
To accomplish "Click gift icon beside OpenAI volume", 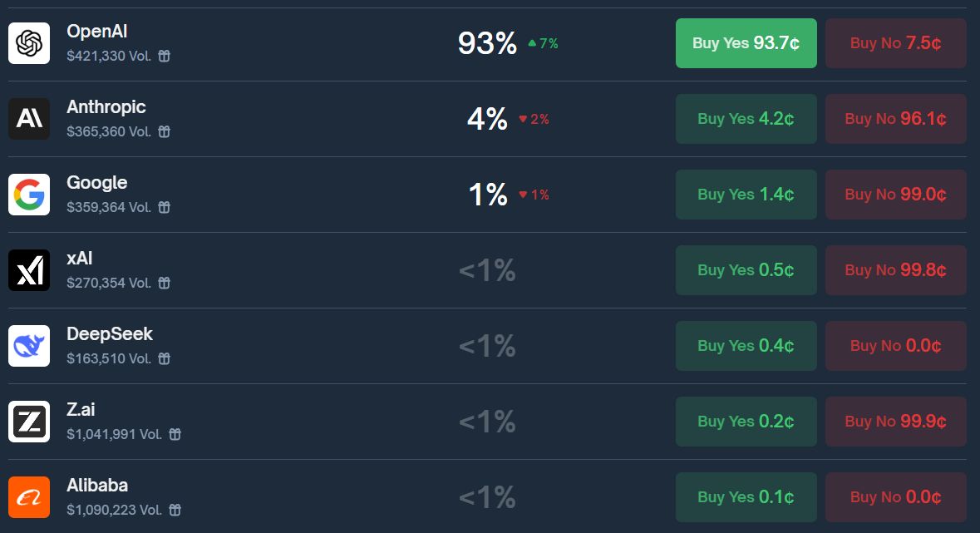I will (x=165, y=56).
